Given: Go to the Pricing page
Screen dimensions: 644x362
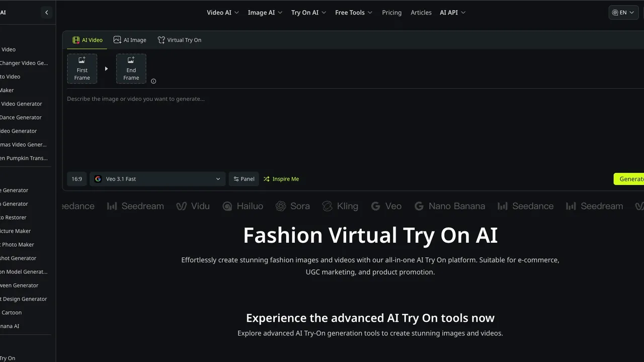Looking at the screenshot, I should pos(392,13).
